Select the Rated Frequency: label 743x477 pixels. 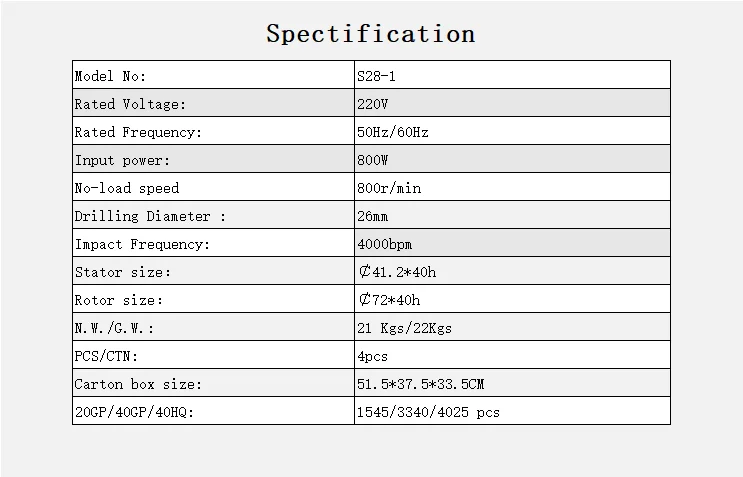[138, 132]
